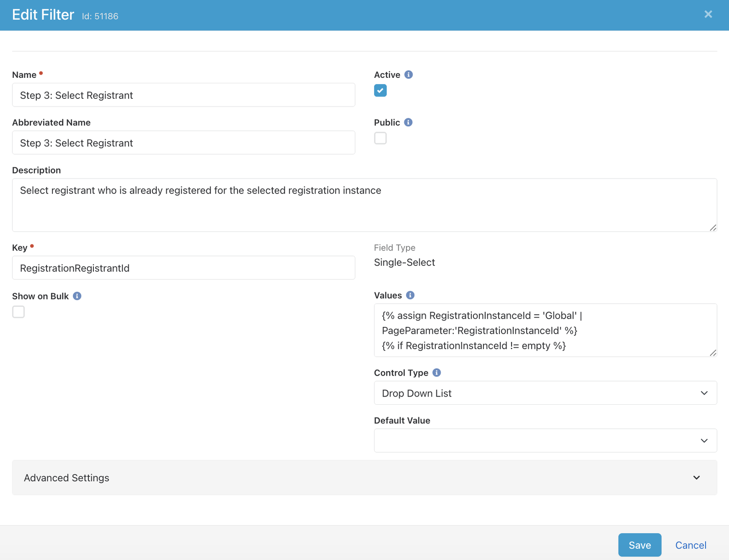Click the Control Type info icon

pos(436,372)
